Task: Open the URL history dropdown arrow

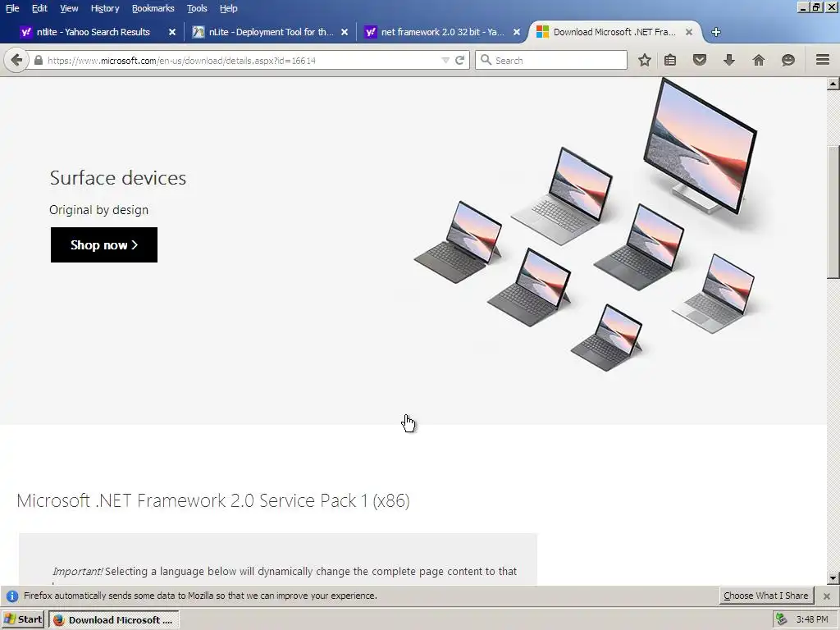Action: pos(445,60)
